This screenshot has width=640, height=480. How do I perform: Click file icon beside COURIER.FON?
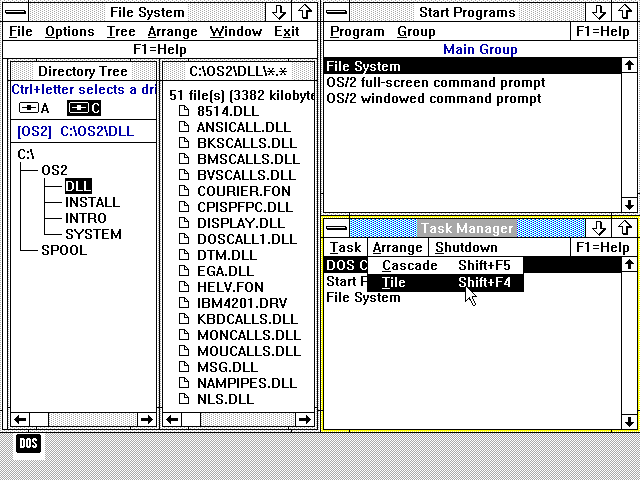(x=184, y=191)
